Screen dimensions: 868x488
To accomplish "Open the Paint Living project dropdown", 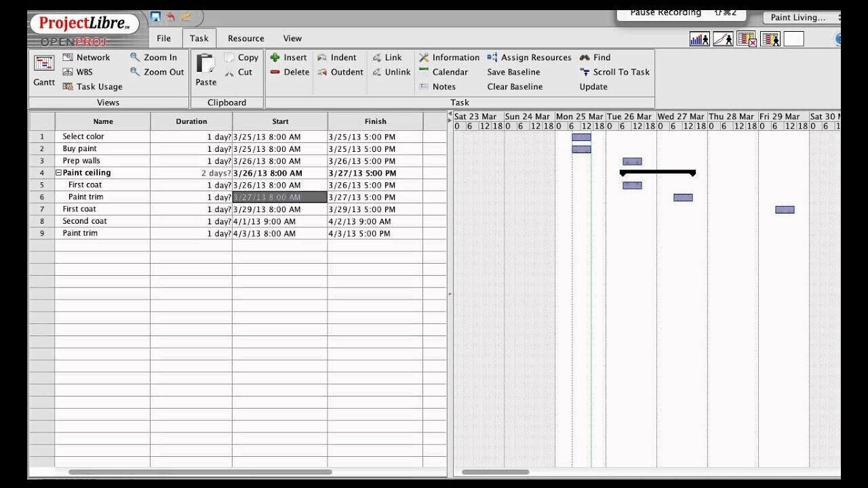I will coord(800,17).
